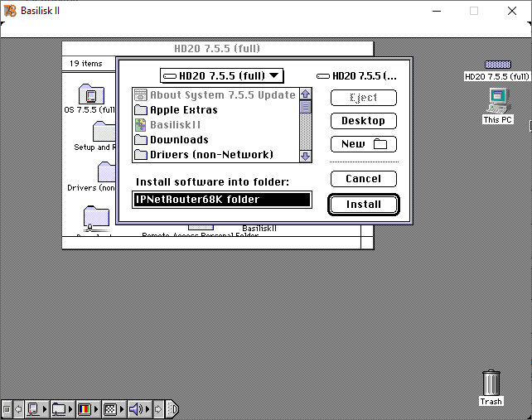Click the monitor color depth control strip icon
Image resolution: width=532 pixels, height=420 pixels.
(85, 409)
